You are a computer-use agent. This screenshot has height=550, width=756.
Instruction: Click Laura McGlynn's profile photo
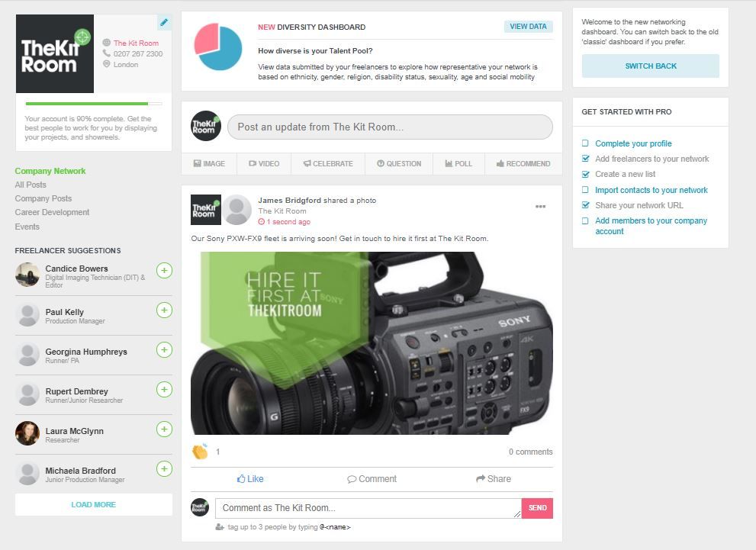[27, 433]
